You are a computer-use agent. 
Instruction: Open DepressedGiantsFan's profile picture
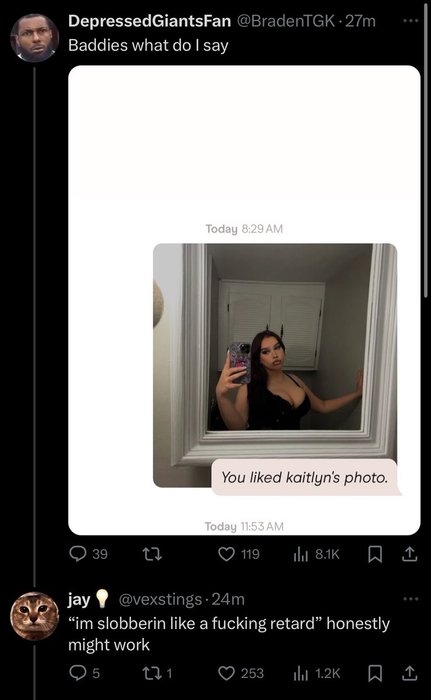(34, 38)
